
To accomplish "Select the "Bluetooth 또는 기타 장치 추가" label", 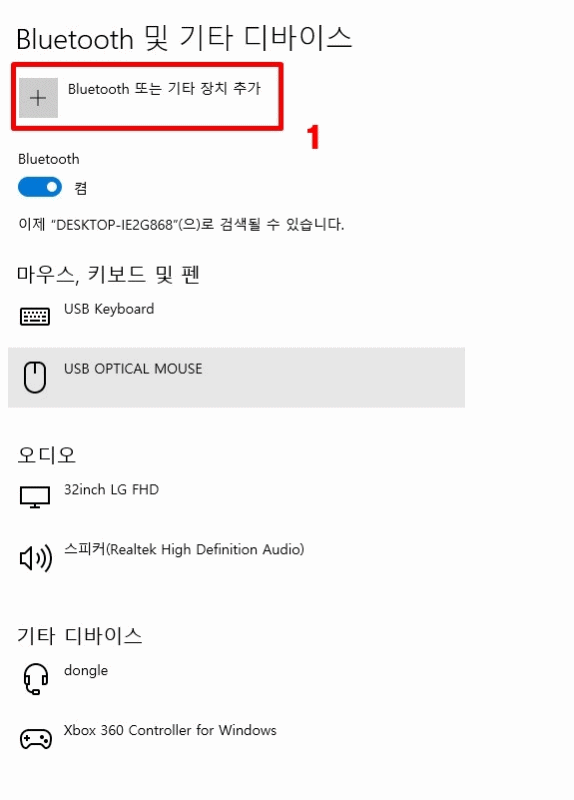I will click(164, 89).
